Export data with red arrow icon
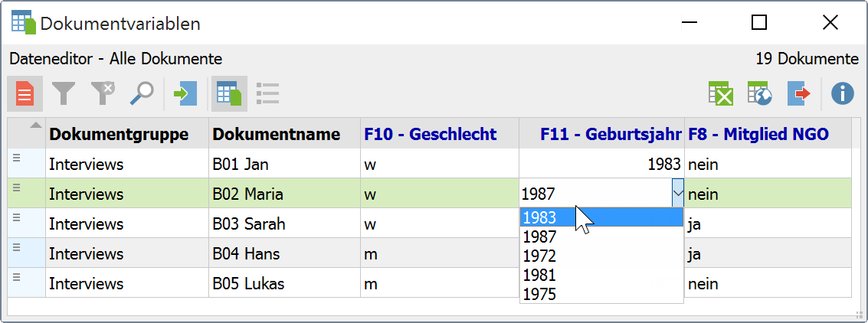 [x=799, y=93]
